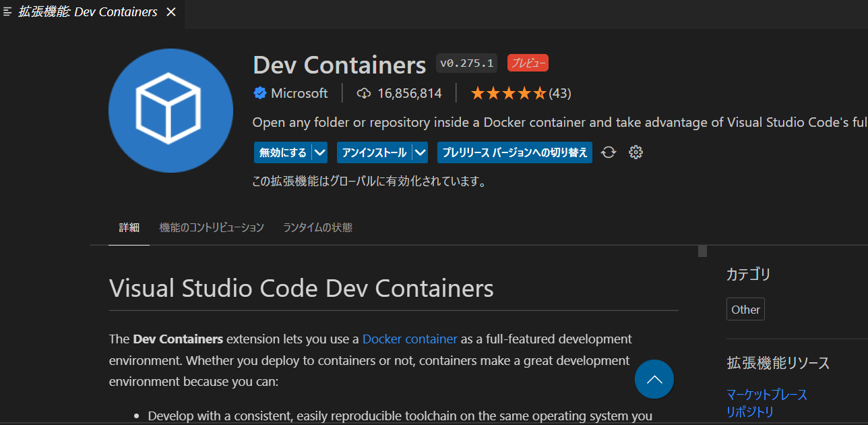This screenshot has width=868, height=425.
Task: Expand the 無効にする dropdown arrow
Action: tap(320, 152)
